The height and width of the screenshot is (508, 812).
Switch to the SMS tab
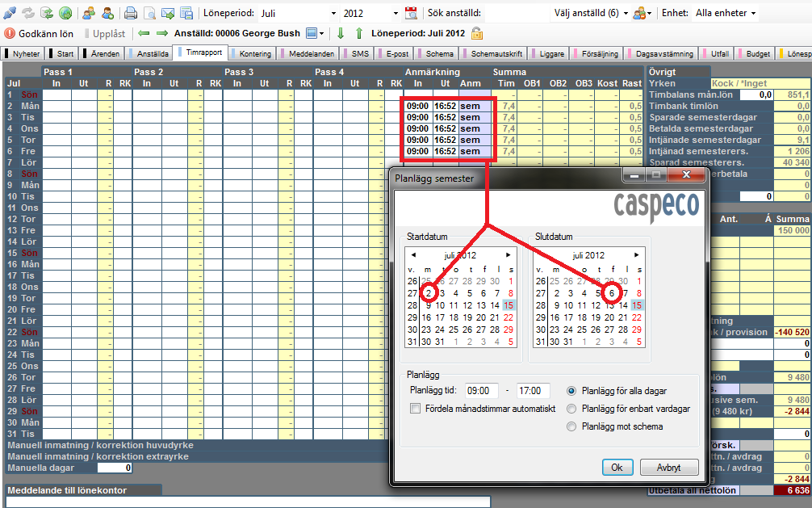(357, 53)
